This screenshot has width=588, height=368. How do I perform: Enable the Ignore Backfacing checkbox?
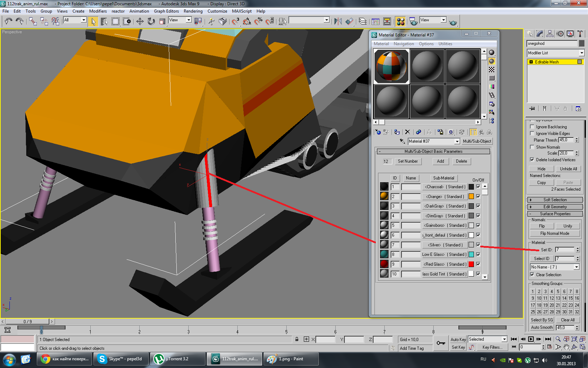tap(532, 127)
